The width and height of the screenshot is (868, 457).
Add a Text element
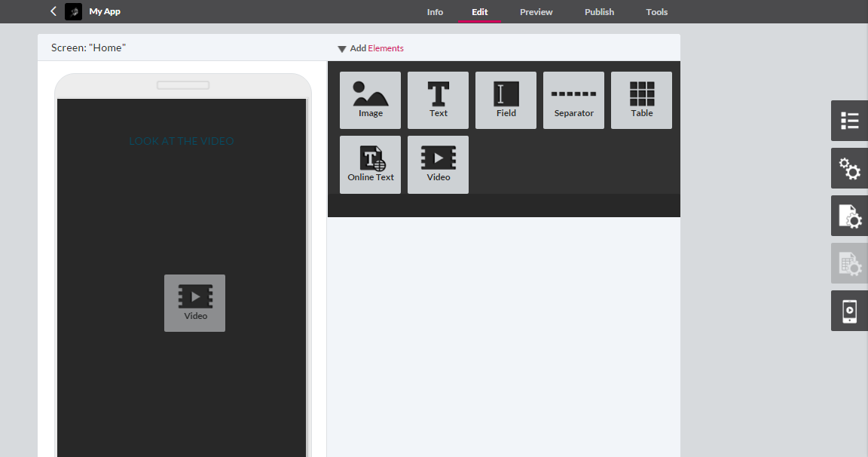(x=438, y=100)
